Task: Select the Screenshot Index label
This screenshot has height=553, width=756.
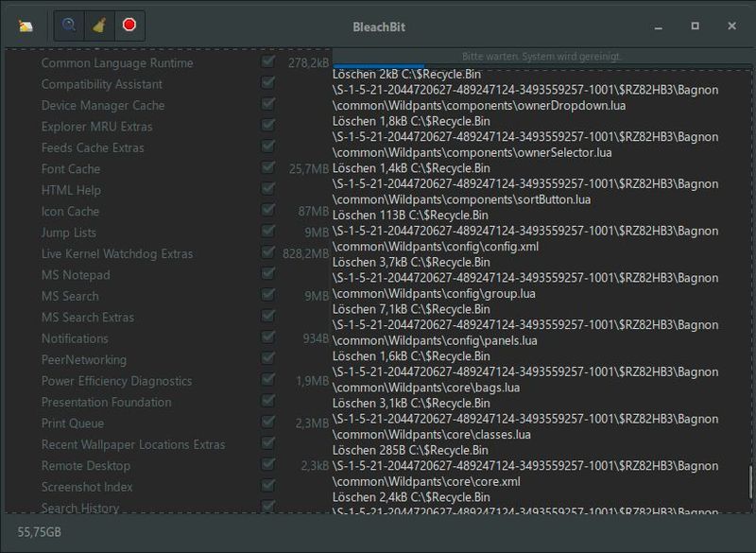Action: click(x=87, y=488)
